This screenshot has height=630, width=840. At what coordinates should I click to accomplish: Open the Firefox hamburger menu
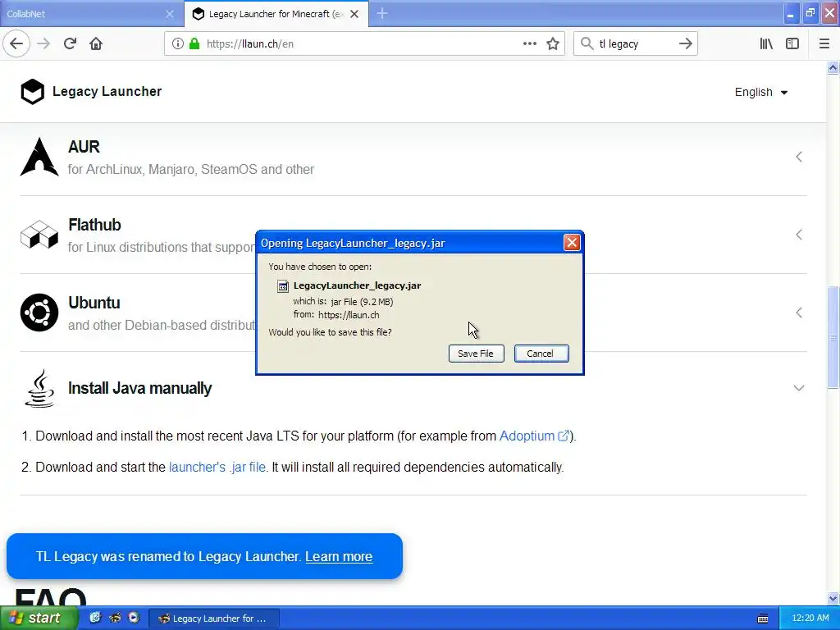point(824,43)
